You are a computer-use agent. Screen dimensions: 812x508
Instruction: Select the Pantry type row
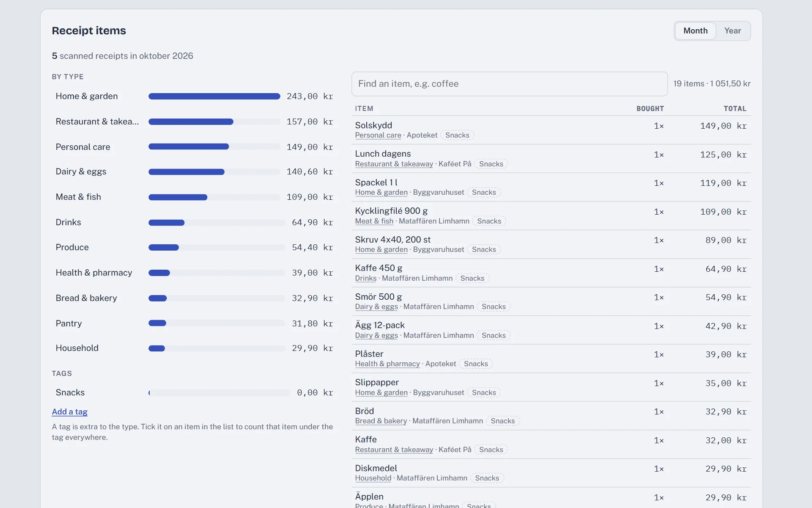[194, 323]
